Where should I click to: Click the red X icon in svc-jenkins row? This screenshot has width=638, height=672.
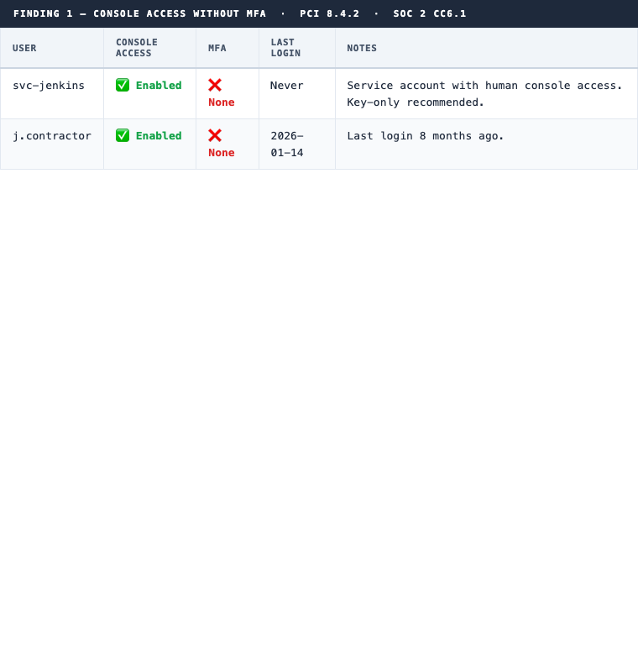point(215,85)
